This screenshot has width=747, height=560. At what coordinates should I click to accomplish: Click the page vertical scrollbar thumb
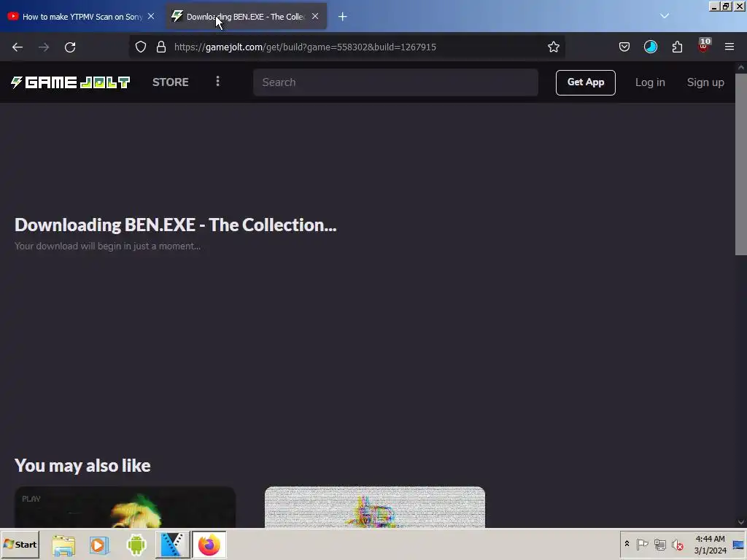pos(741,164)
